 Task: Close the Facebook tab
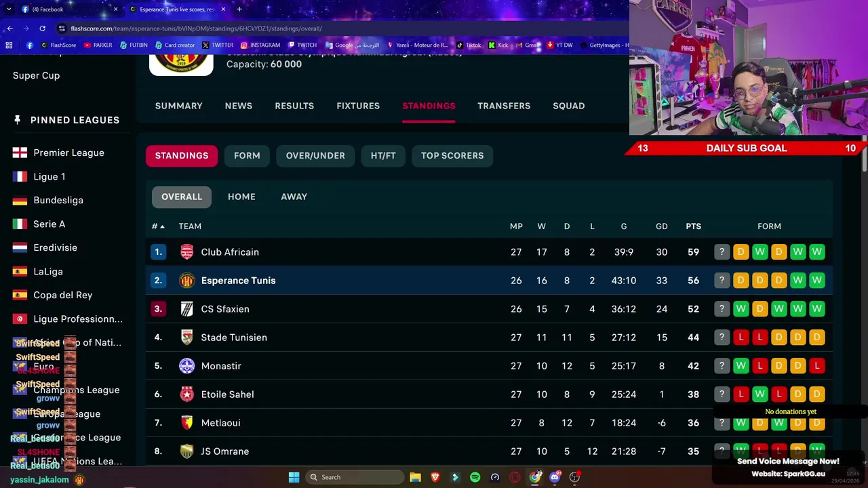click(115, 9)
